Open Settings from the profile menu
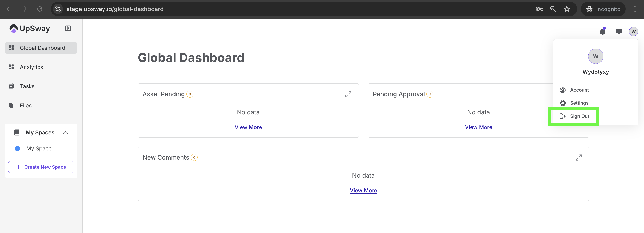This screenshot has width=644, height=233. pyautogui.click(x=579, y=103)
